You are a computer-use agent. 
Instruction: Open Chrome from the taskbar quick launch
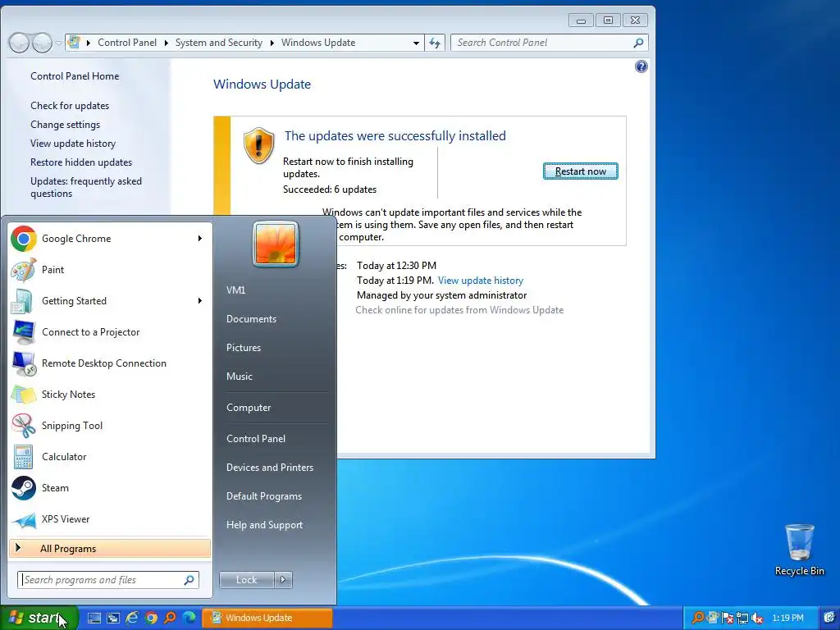(x=151, y=618)
